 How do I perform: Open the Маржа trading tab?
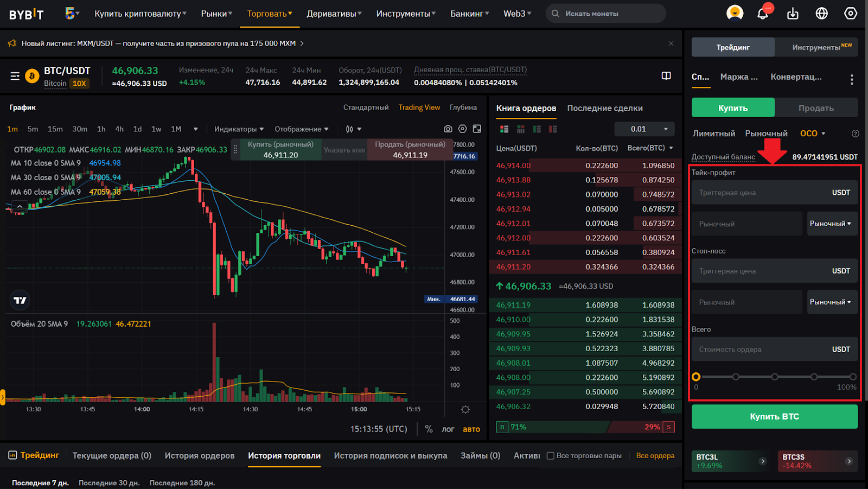tap(739, 77)
